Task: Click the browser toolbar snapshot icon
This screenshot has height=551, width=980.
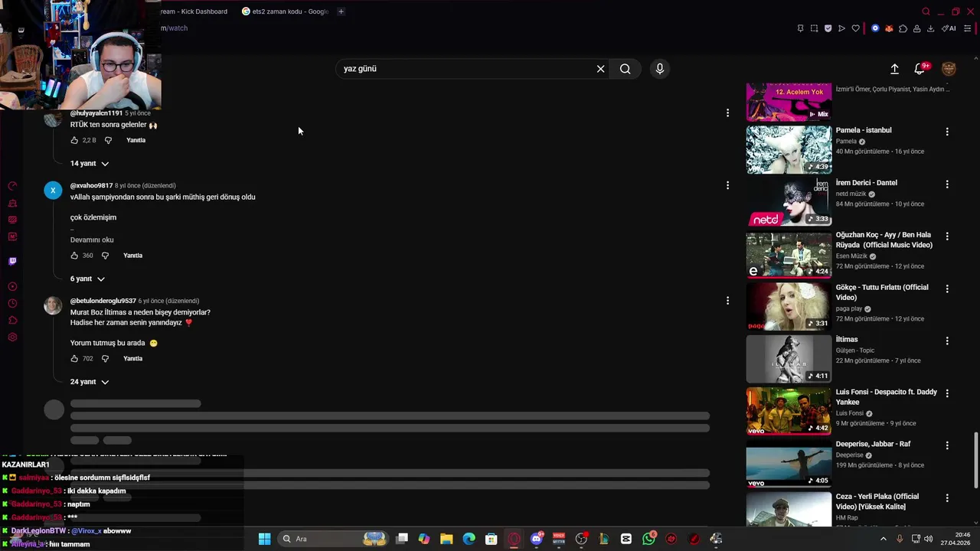Action: pyautogui.click(x=814, y=28)
